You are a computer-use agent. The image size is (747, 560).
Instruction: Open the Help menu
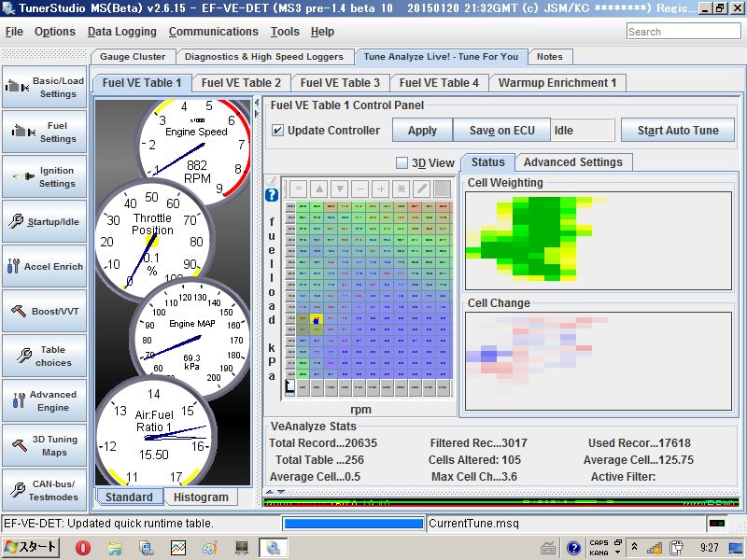pyautogui.click(x=322, y=32)
